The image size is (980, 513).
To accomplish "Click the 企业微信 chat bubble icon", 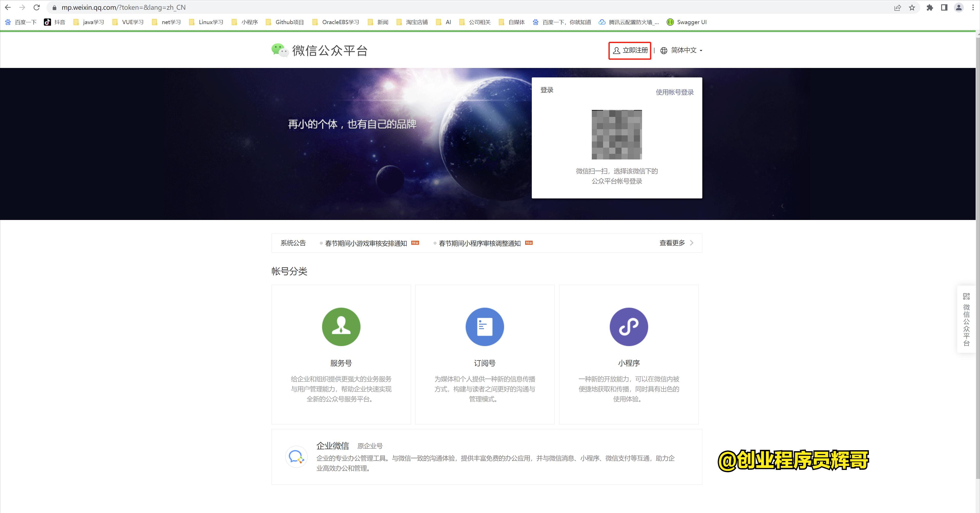I will click(x=296, y=457).
